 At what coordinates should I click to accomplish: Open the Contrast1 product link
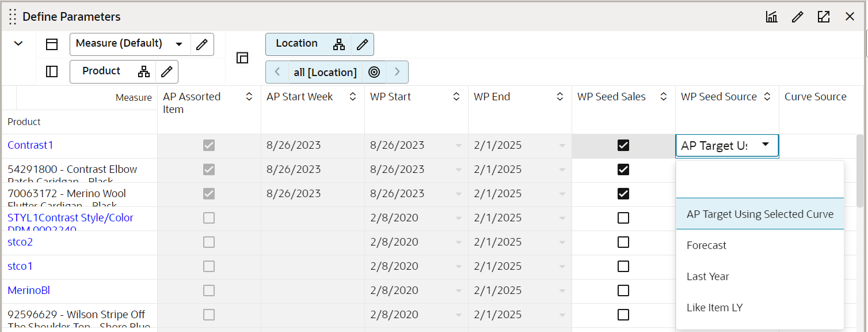point(30,145)
